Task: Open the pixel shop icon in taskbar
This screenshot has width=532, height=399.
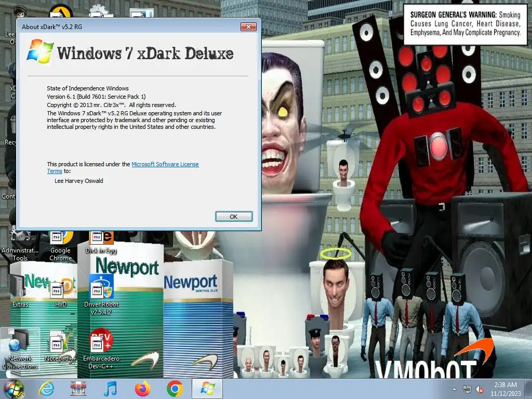Action: [x=78, y=389]
